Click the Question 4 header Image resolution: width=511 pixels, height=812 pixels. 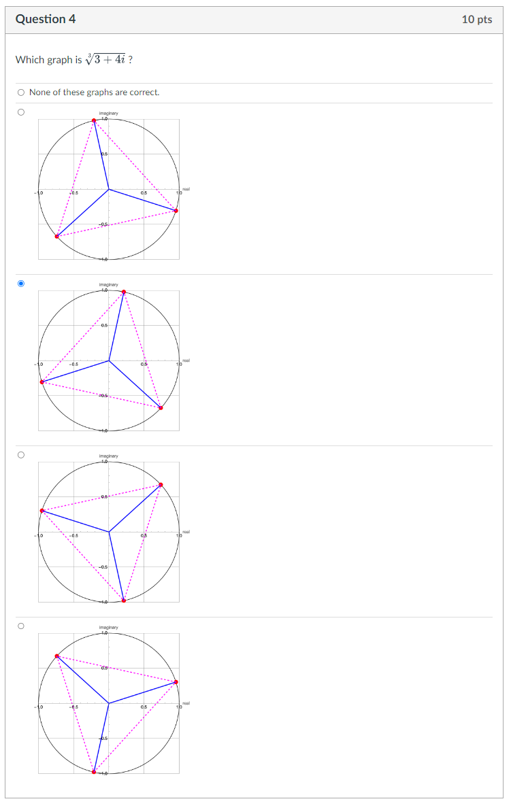[x=46, y=19]
